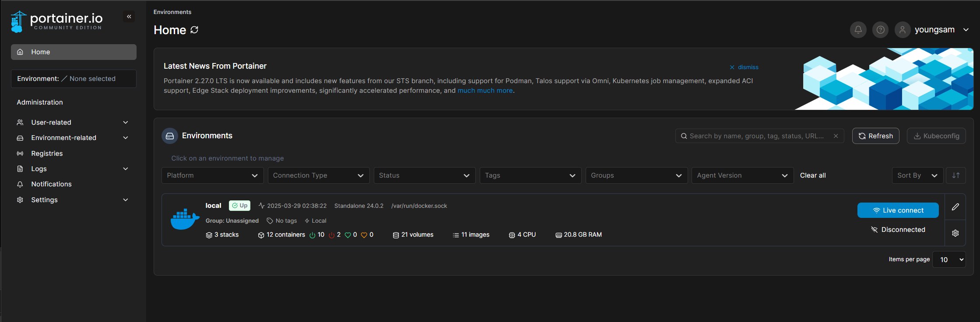The width and height of the screenshot is (980, 322).
Task: Click the Live connect button
Action: 898,210
